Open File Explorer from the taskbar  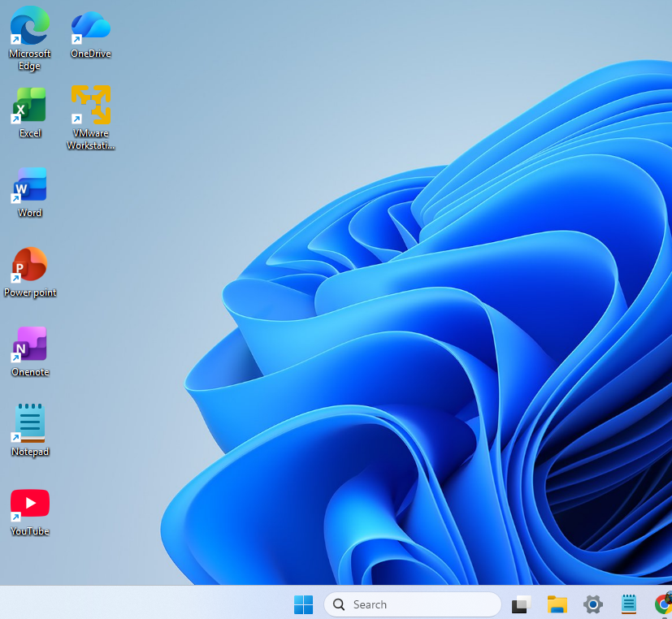click(557, 604)
